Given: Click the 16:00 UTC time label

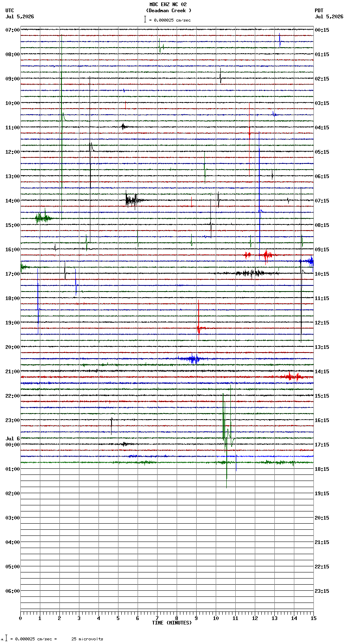Looking at the screenshot, I should [x=13, y=250].
